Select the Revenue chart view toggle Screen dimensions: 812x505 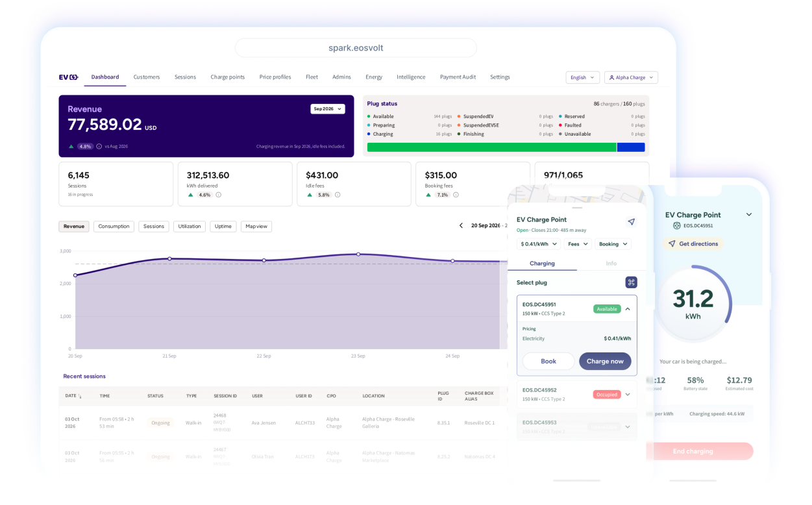pos(74,227)
